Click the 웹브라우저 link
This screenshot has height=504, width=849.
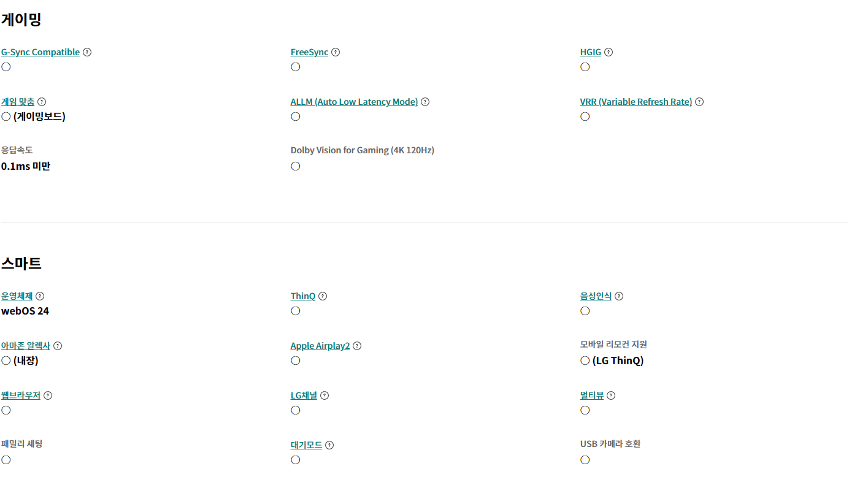point(20,395)
